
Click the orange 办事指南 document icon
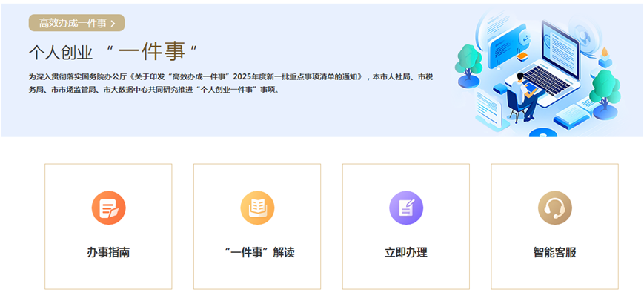click(108, 208)
